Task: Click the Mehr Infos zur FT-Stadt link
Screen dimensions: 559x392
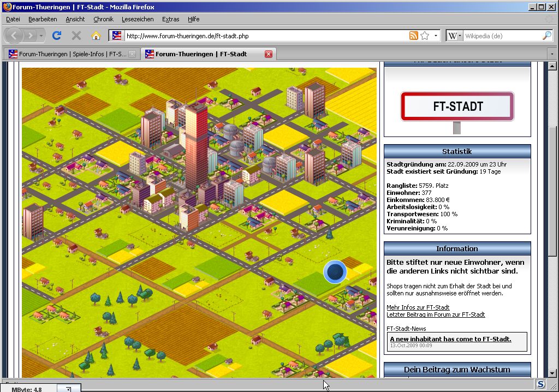Action: [x=418, y=307]
